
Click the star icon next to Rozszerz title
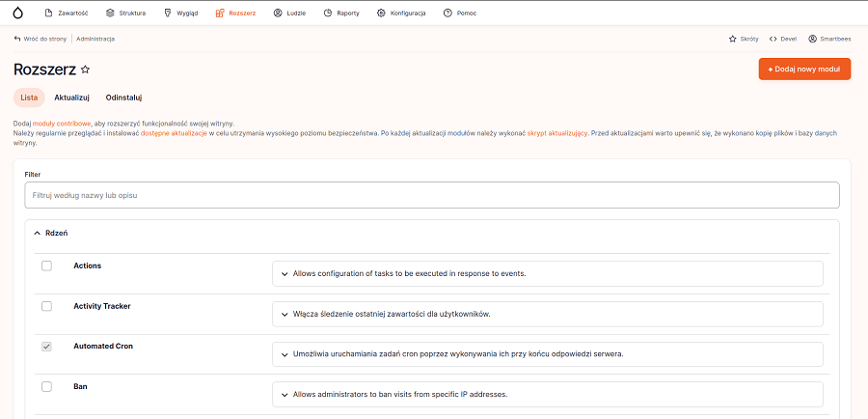pos(85,70)
